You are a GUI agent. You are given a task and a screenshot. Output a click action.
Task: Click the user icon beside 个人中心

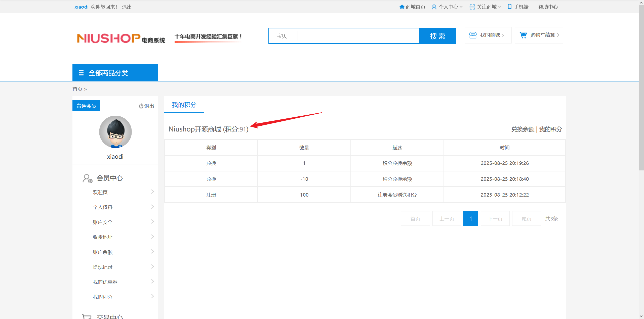pos(434,7)
